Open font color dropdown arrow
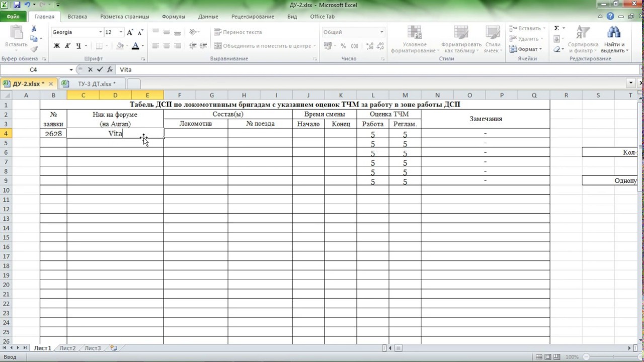The image size is (644, 362). 142,46
